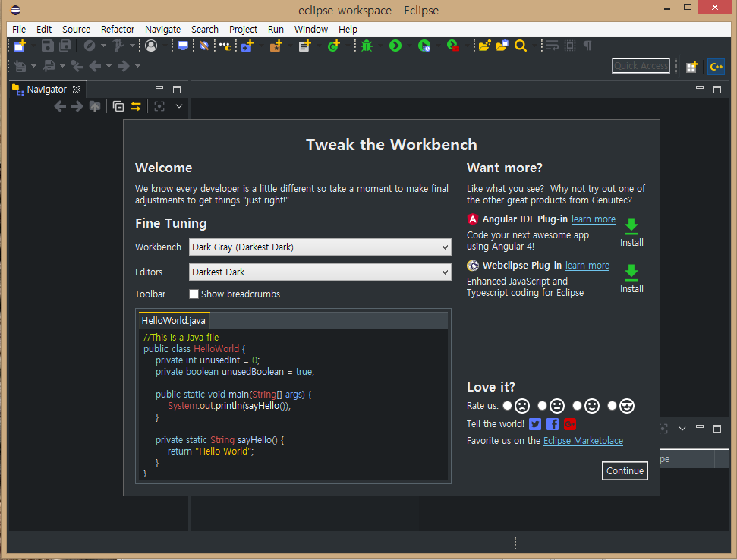
Task: Expand the Run icon dropdown arrow
Action: 408,46
